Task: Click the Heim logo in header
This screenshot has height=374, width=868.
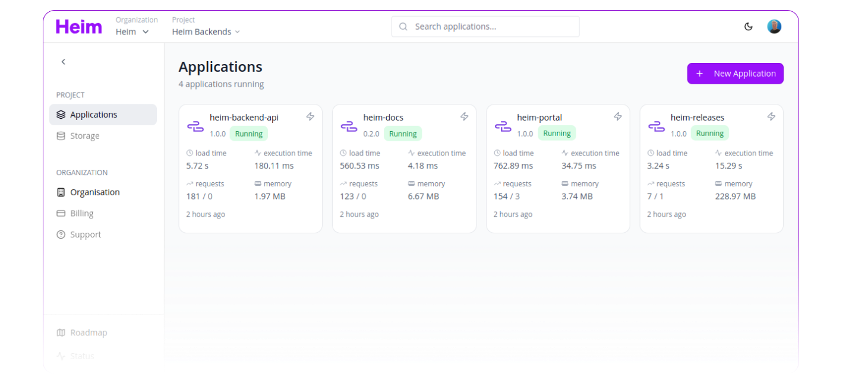Action: coord(79,27)
